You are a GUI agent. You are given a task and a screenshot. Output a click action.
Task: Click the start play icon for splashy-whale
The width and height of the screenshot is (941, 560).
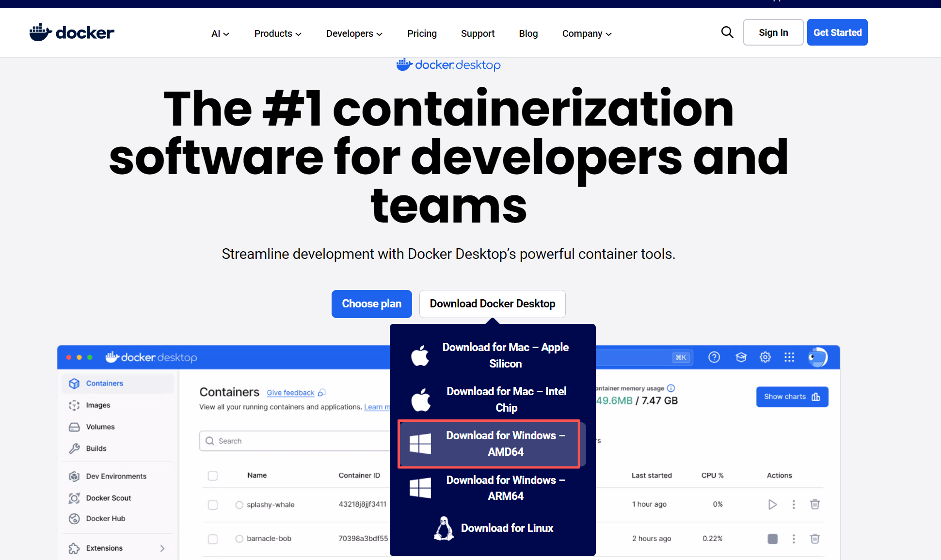pyautogui.click(x=772, y=505)
